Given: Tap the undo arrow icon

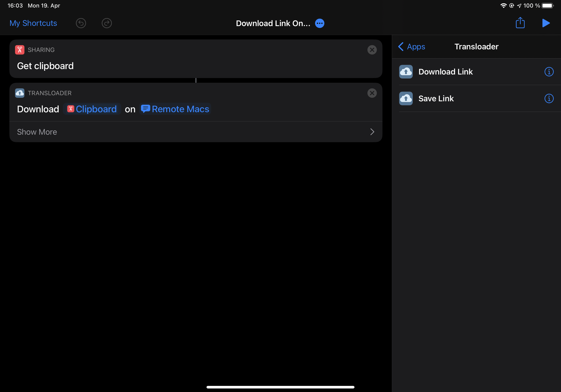Looking at the screenshot, I should 81,23.
